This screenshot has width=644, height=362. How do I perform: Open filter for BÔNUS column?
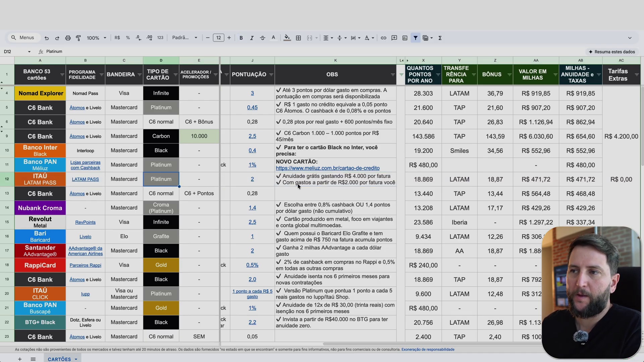pos(509,74)
